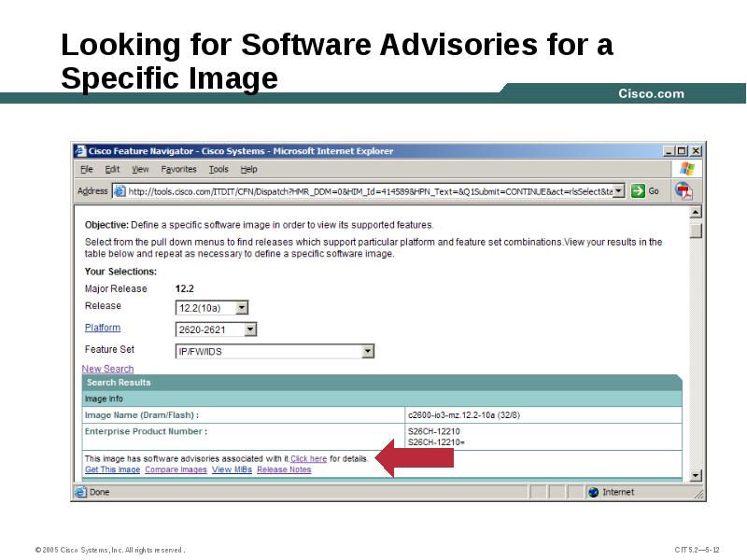Click the green Go arrow icon
Image resolution: width=747 pixels, height=560 pixels.
638,191
